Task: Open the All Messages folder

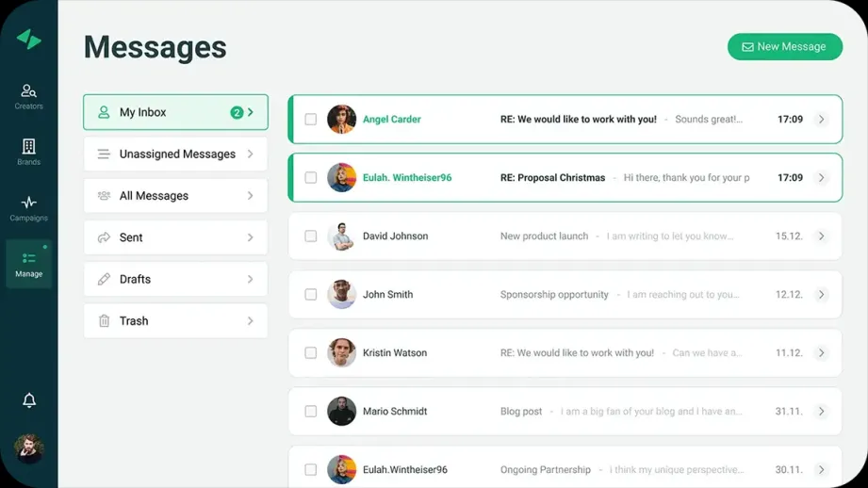Action: (175, 196)
